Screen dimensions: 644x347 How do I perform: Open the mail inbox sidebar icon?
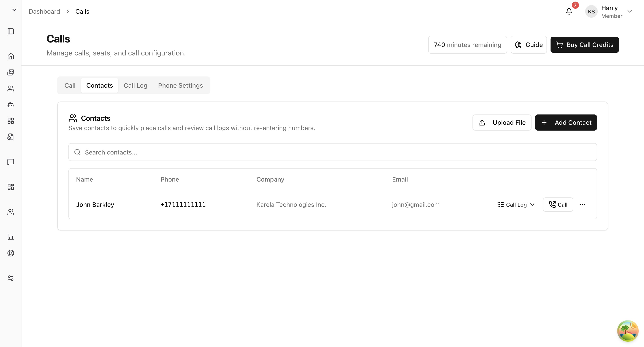[11, 72]
